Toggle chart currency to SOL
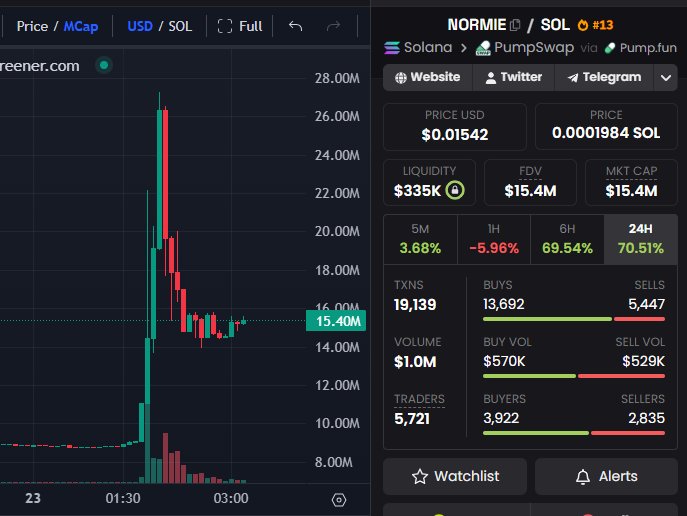 click(180, 26)
